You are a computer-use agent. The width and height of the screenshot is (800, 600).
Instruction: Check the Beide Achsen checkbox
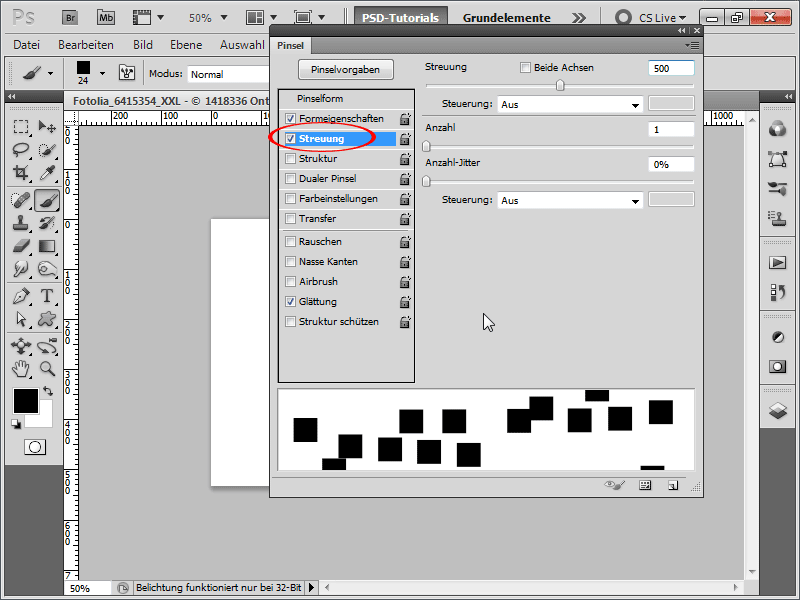(525, 67)
